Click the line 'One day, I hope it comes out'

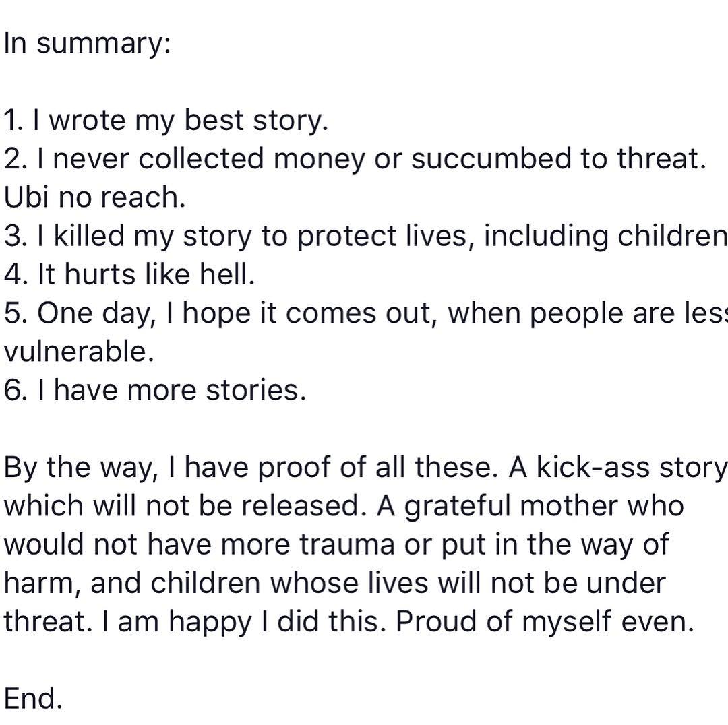[366, 313]
